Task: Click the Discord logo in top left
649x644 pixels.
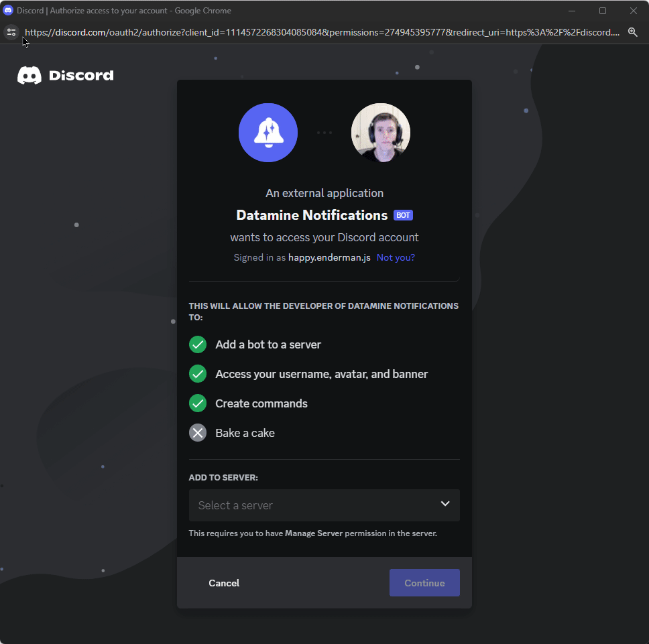Action: coord(65,74)
